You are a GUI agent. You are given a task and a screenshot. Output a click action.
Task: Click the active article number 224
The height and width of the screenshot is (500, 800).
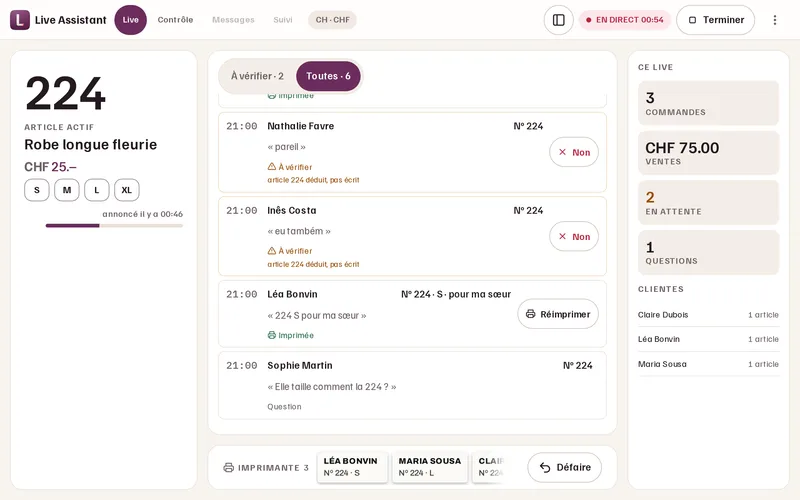pos(65,93)
